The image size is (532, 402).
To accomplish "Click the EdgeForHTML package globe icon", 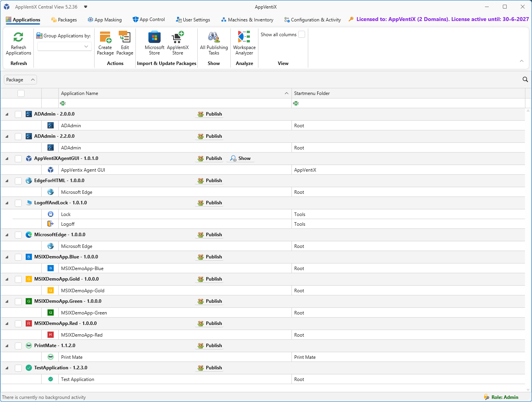I will pyautogui.click(x=28, y=181).
